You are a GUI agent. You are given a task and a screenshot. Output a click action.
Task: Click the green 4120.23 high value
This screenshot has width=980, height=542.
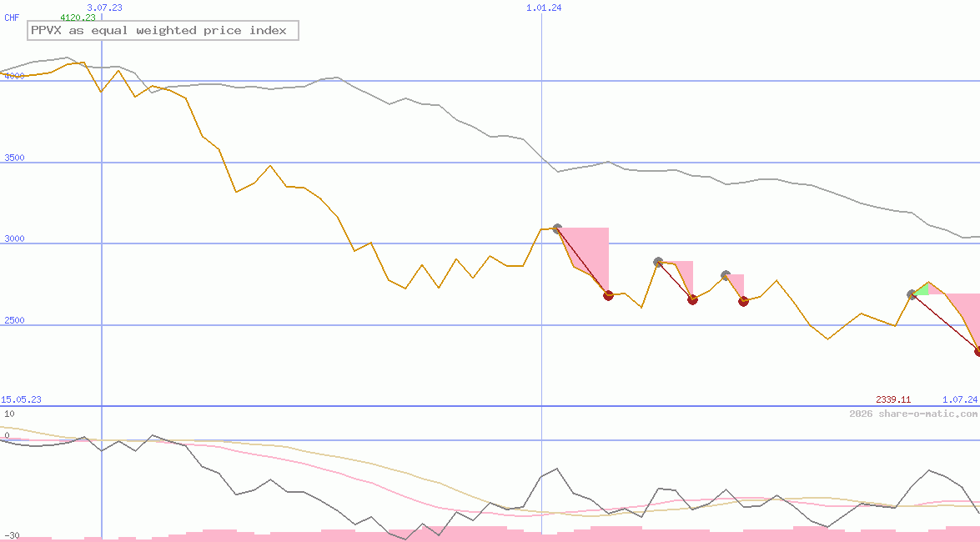point(78,18)
